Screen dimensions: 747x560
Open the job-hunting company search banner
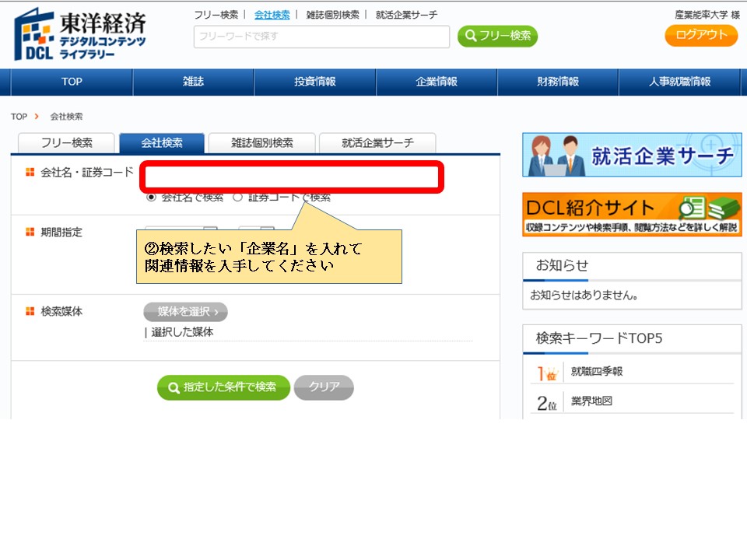[632, 156]
